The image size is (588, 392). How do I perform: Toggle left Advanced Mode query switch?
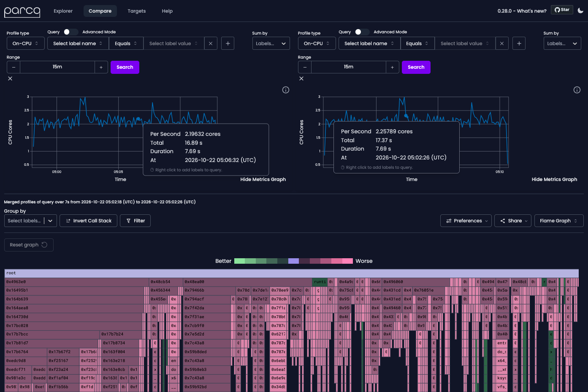[70, 32]
